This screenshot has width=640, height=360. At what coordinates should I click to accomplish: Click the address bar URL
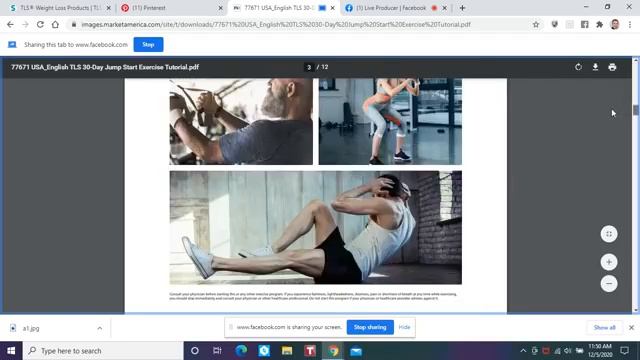click(276, 24)
